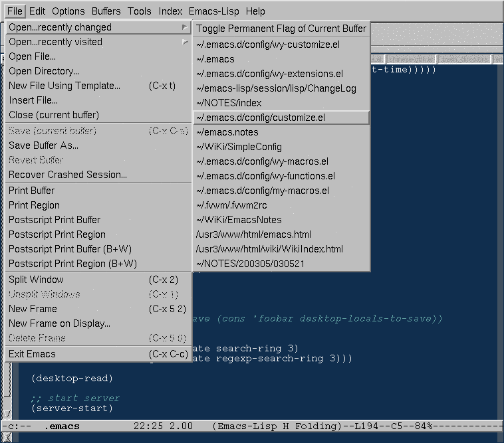Viewport: 504px width, 443px height.
Task: Open the Edit menu in the menu bar
Action: (x=37, y=11)
